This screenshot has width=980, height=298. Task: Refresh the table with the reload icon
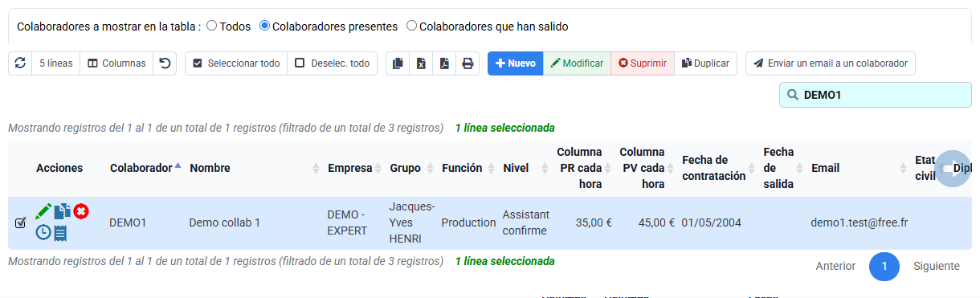point(20,63)
